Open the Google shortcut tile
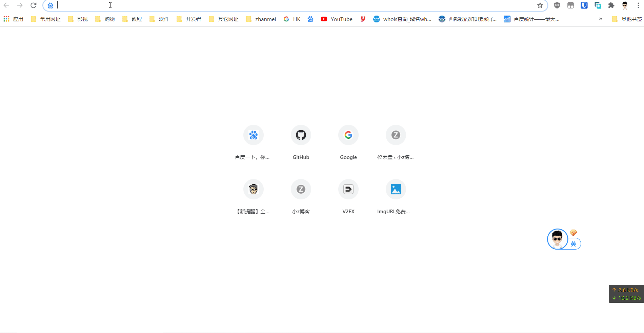Viewport: 644px width, 333px height. coord(348,135)
